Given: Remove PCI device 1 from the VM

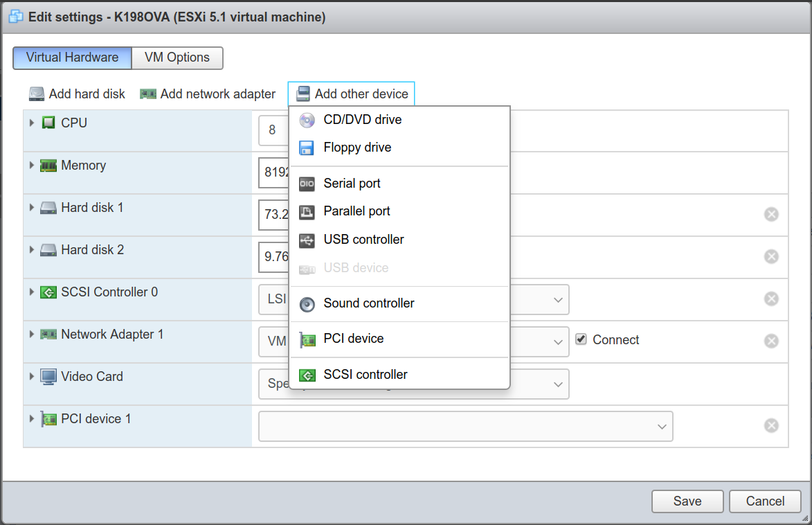Looking at the screenshot, I should (771, 425).
